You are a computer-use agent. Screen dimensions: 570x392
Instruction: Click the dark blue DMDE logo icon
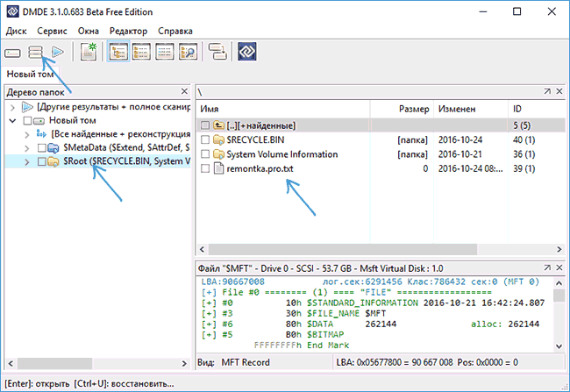pyautogui.click(x=247, y=53)
